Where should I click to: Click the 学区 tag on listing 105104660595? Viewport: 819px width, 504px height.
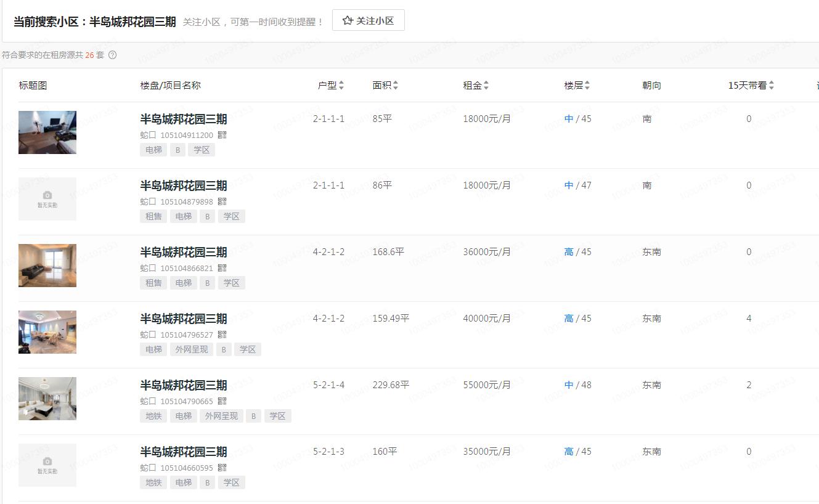click(232, 482)
